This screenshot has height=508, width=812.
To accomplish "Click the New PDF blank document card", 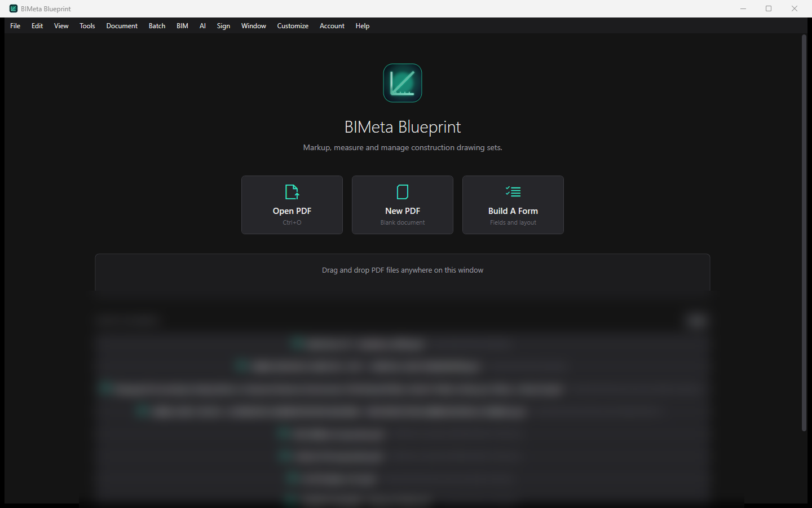I will pos(403,205).
